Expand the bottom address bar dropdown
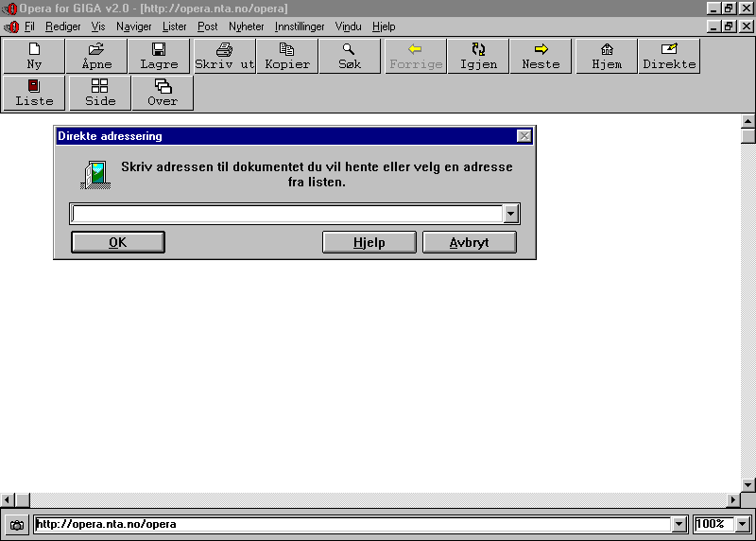756x541 pixels. tap(679, 524)
